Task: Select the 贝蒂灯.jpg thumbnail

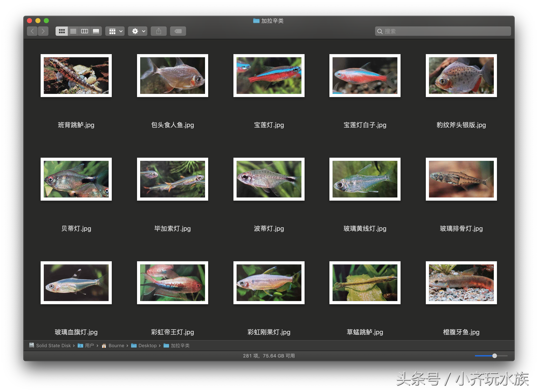Action: point(76,179)
